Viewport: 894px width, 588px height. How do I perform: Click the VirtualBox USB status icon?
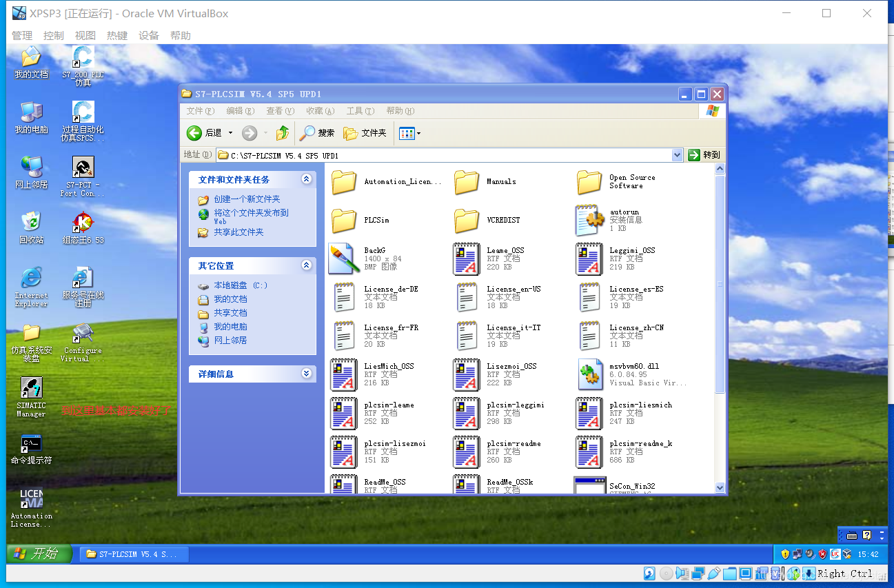pos(715,573)
